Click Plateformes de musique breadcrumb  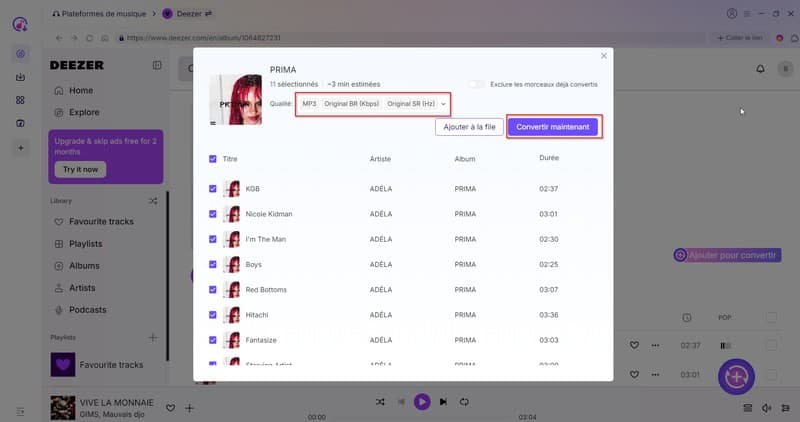(99, 14)
